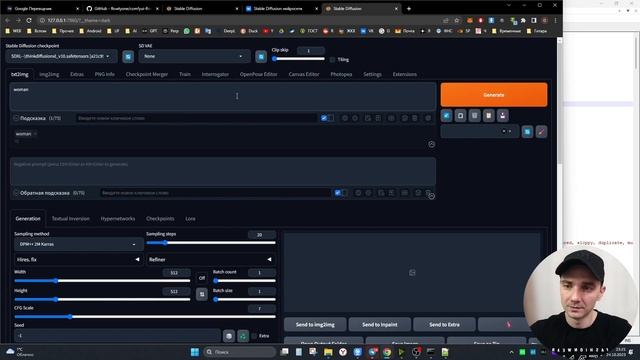
Task: Enable the Tiling checkbox
Action: click(x=333, y=60)
